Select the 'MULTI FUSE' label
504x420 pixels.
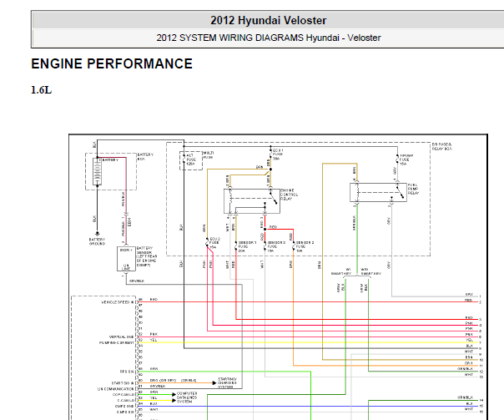pos(209,155)
